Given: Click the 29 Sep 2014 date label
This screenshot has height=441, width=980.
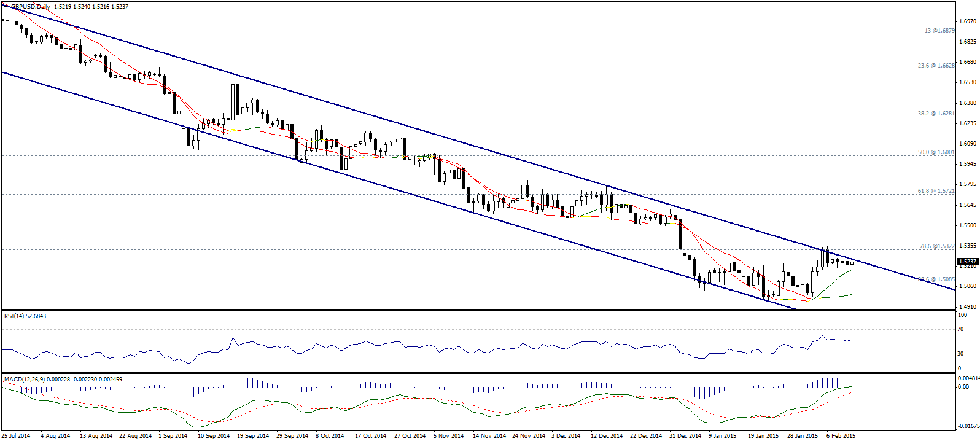Looking at the screenshot, I should click(x=292, y=436).
